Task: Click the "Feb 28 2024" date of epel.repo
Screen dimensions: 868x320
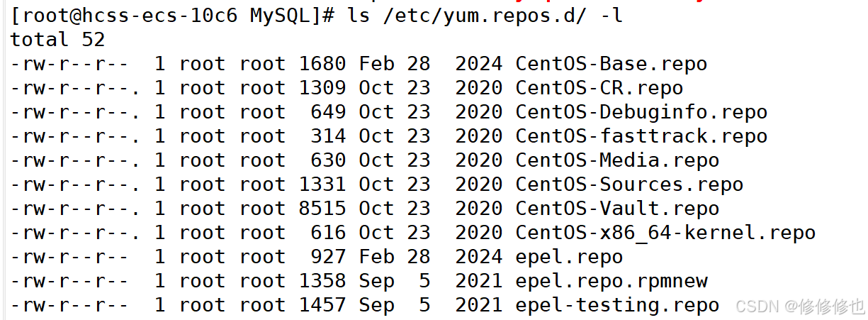Action: 430,257
